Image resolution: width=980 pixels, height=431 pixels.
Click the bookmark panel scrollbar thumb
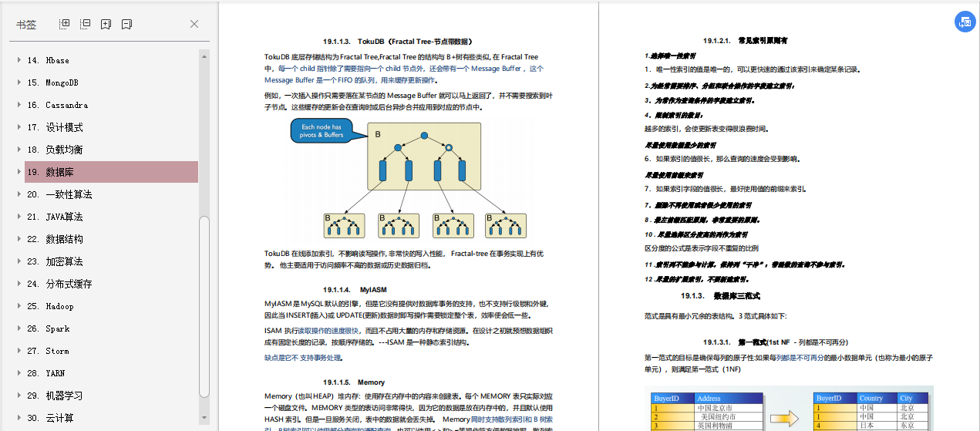[204, 308]
